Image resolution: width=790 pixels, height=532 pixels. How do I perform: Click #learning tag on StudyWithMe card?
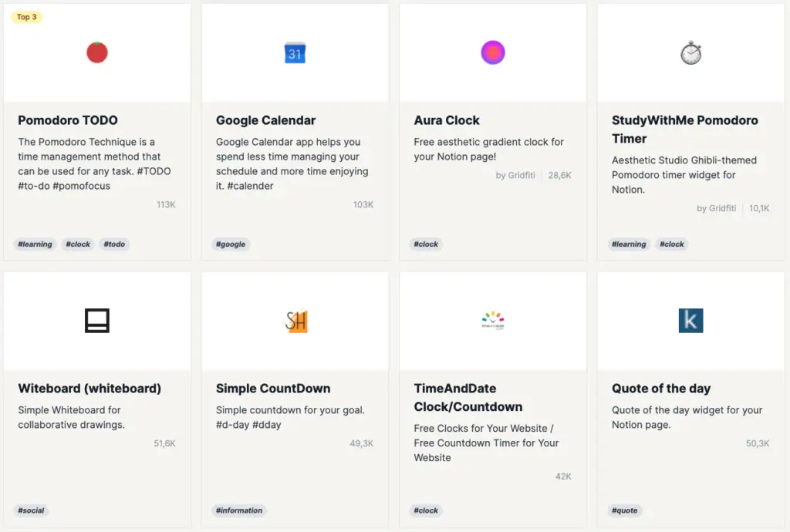629,244
